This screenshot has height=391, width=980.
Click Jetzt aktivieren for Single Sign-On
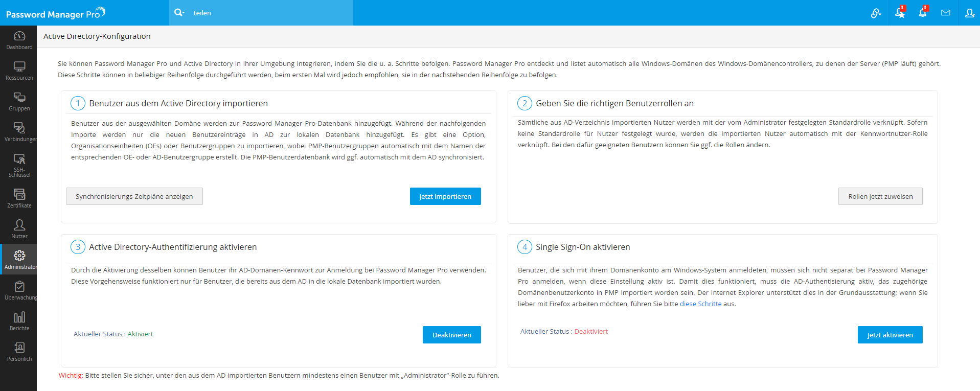click(890, 335)
